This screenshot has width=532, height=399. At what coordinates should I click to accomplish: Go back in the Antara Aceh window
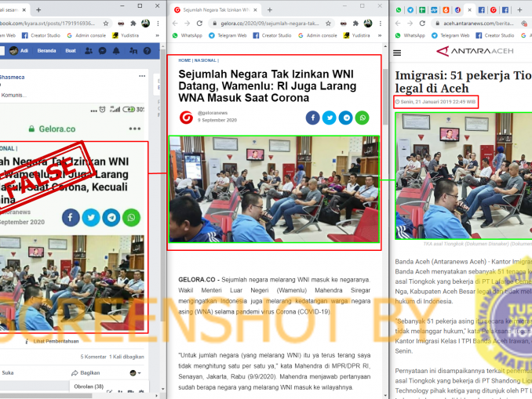pyautogui.click(x=398, y=24)
